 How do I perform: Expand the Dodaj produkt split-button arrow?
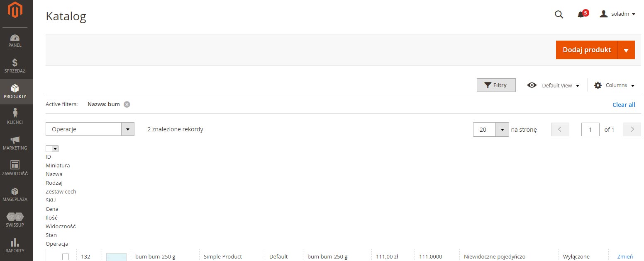coord(627,50)
